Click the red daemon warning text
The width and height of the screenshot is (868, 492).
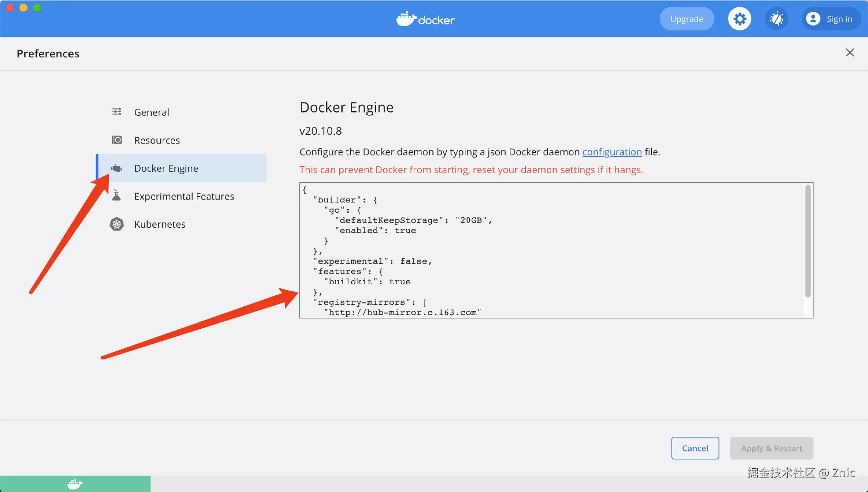[x=471, y=170]
